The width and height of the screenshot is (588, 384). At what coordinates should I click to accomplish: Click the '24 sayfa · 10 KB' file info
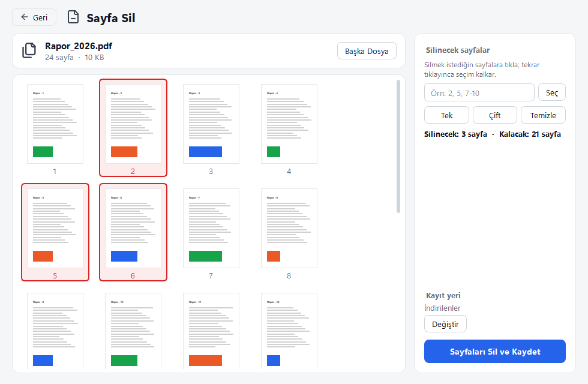(74, 58)
